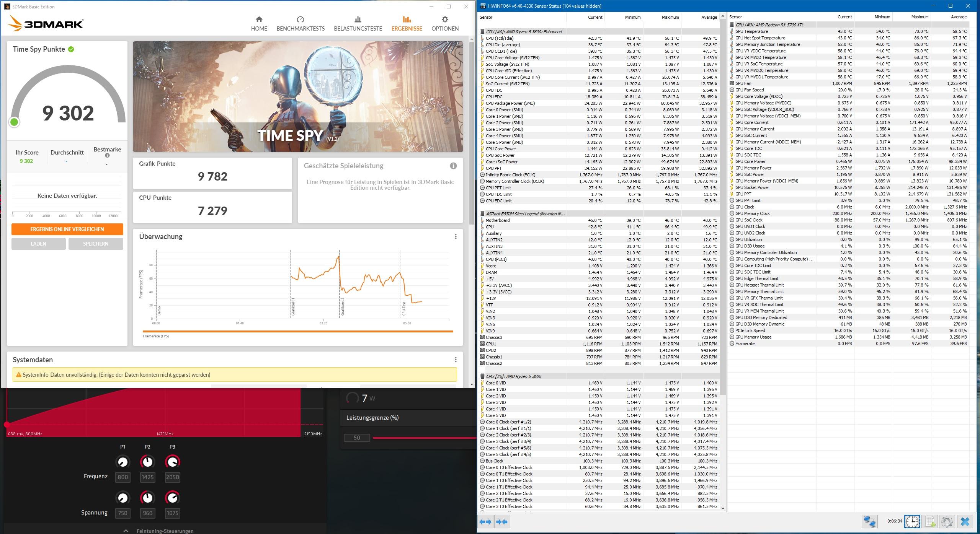Click HWiNFO left panel scroll down arrow
980x534 pixels.
click(x=723, y=508)
